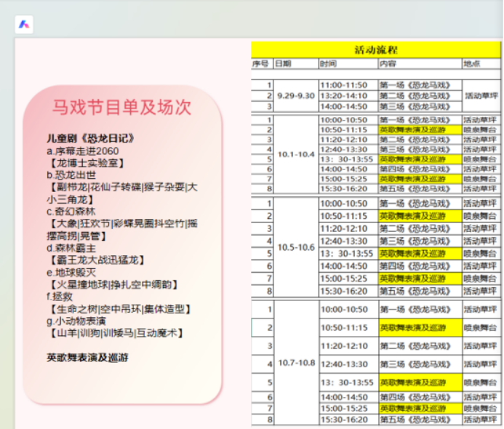
Task: Select the 时间 column header
Action: (x=329, y=64)
